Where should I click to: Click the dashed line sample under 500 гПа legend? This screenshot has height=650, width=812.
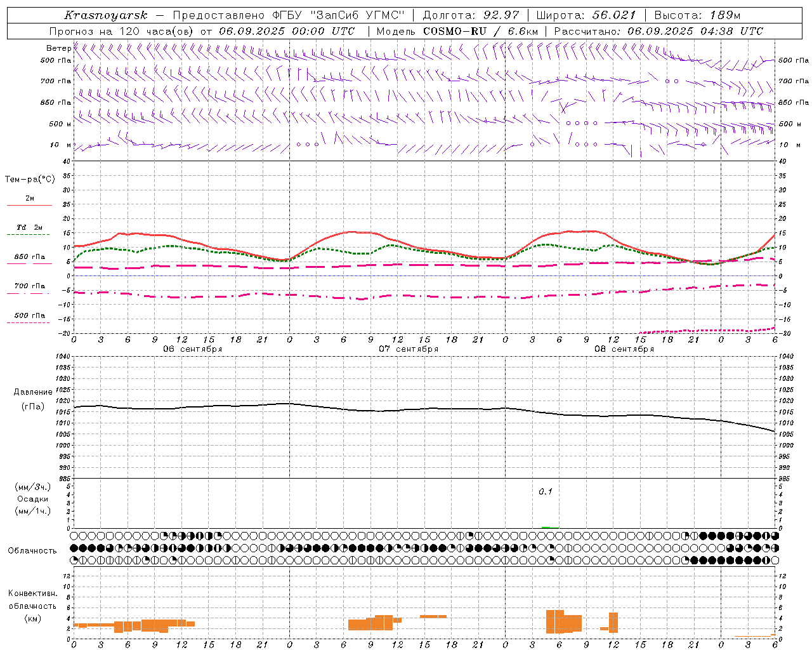[28, 323]
